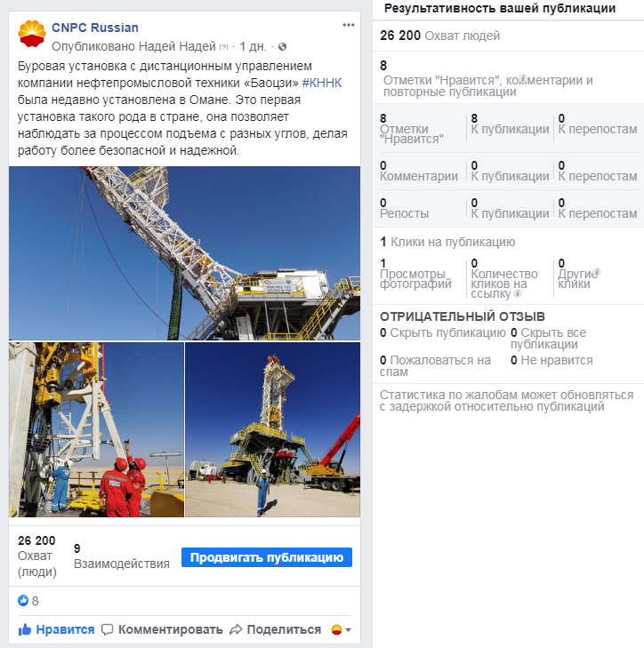Open the three-dot post options menu
This screenshot has width=644, height=648.
click(x=349, y=25)
